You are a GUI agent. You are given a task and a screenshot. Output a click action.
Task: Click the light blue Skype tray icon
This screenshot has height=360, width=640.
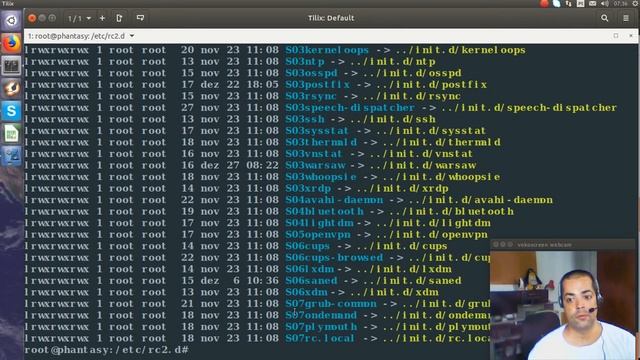point(556,4)
